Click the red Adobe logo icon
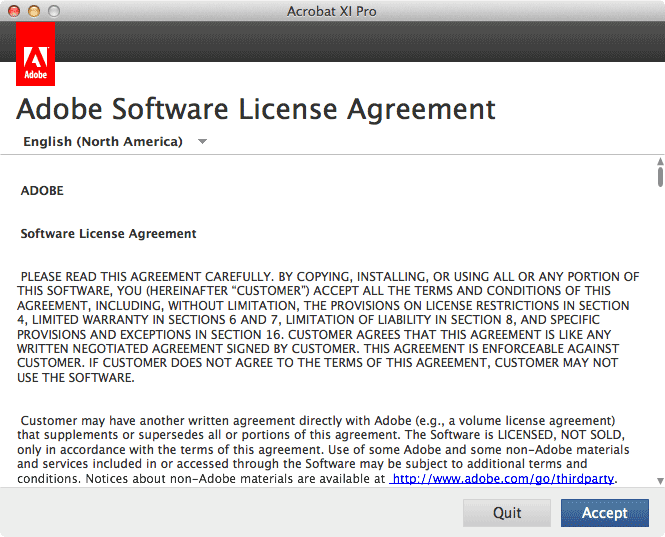Screen dimensions: 665x537 pos(36,54)
